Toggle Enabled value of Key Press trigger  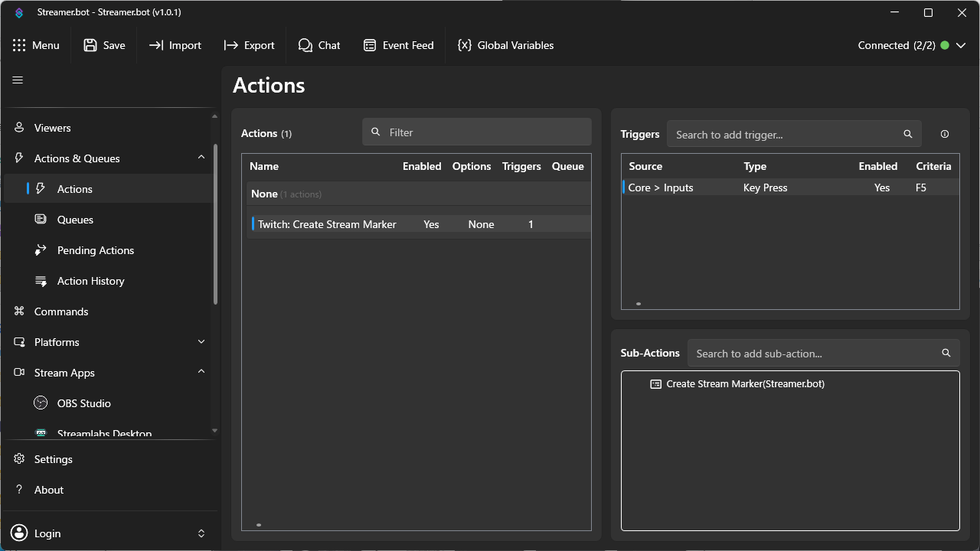(x=882, y=187)
